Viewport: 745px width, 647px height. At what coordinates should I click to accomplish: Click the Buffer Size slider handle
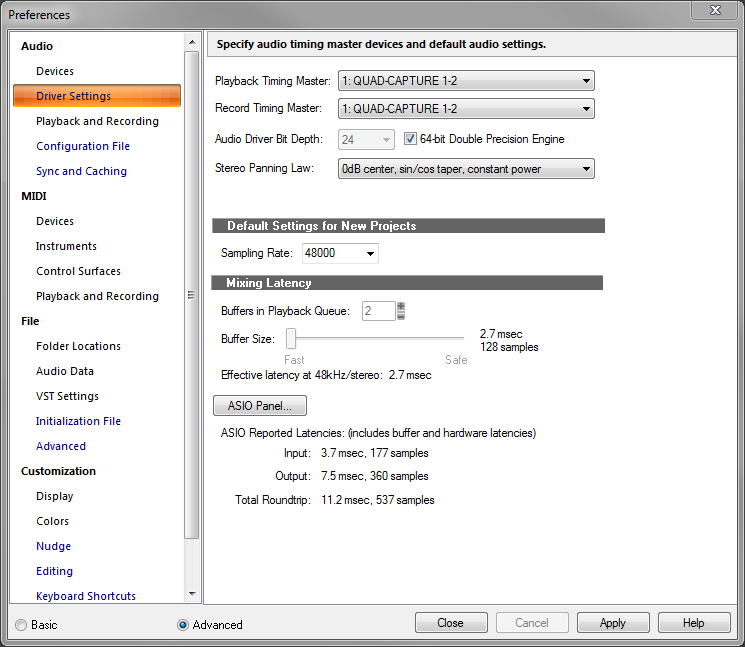[x=291, y=338]
